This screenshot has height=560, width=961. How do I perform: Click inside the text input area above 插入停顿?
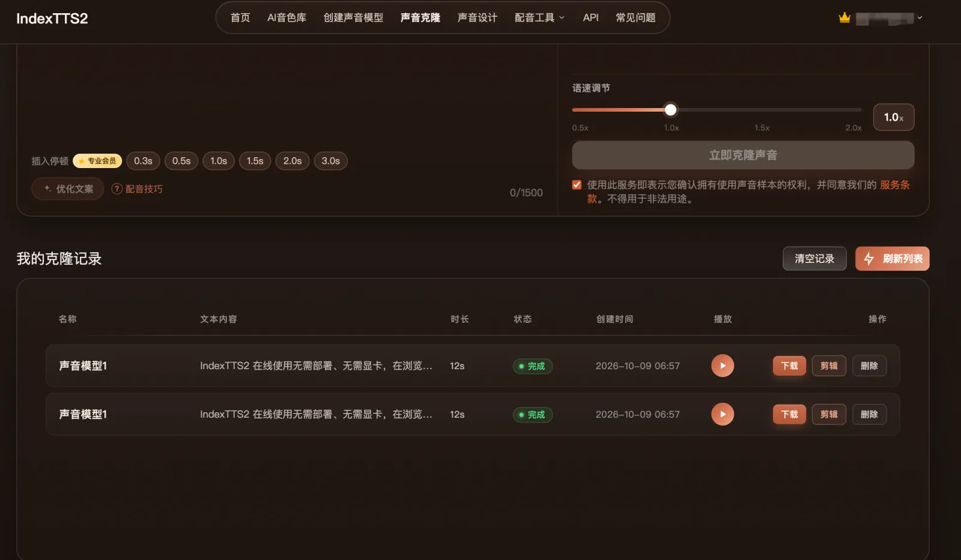[x=287, y=96]
